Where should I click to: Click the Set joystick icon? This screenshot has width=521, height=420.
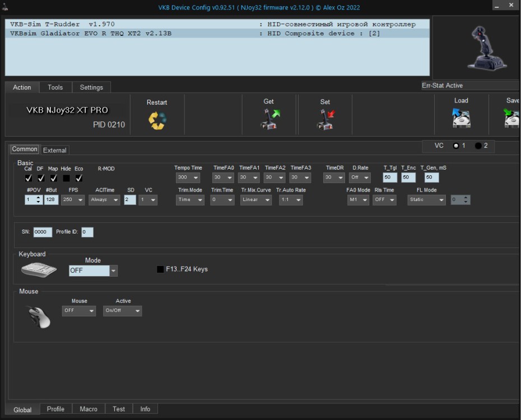tap(325, 119)
